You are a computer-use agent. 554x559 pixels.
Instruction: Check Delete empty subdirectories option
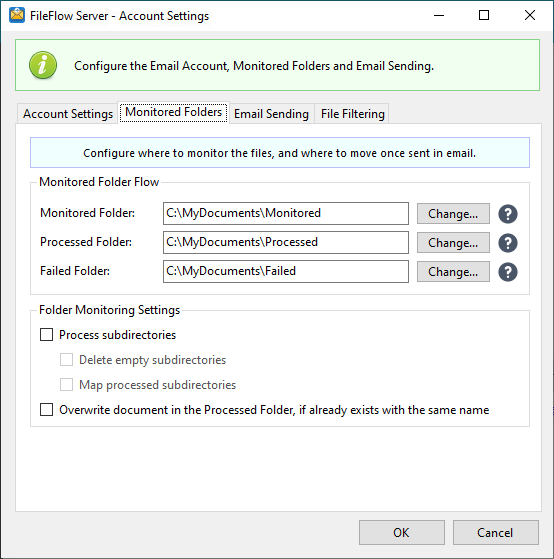(x=66, y=360)
